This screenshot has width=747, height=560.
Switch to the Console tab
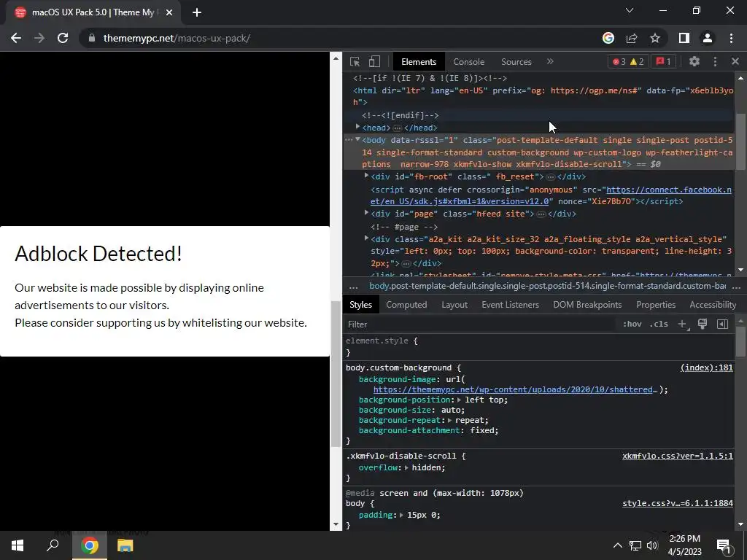468,62
